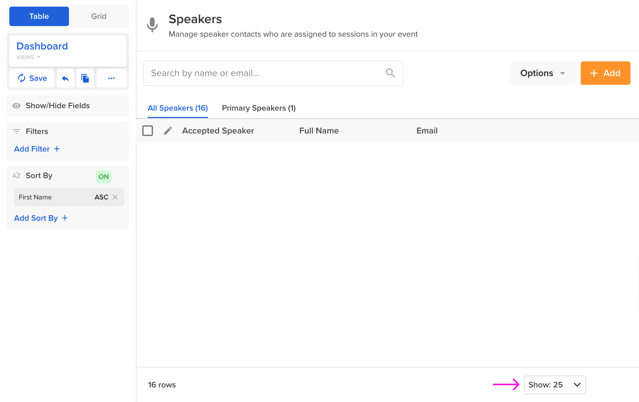Screen dimensions: 639x402
Task: Click the Add Filter link
Action: point(37,149)
